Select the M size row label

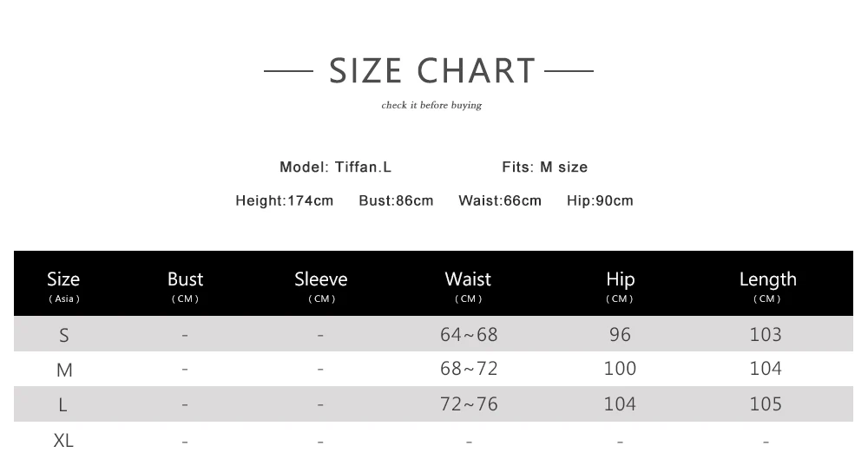point(64,370)
